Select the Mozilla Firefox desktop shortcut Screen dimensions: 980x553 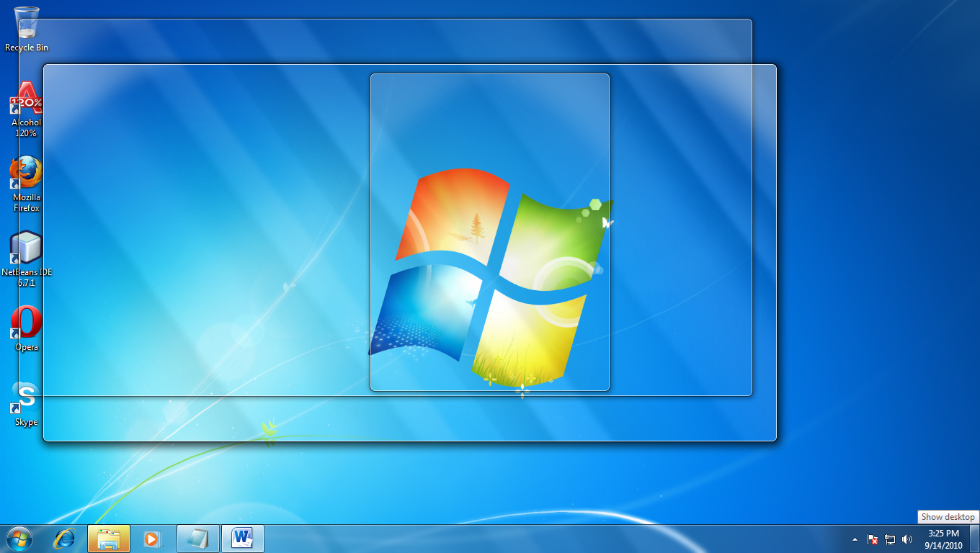click(x=27, y=184)
